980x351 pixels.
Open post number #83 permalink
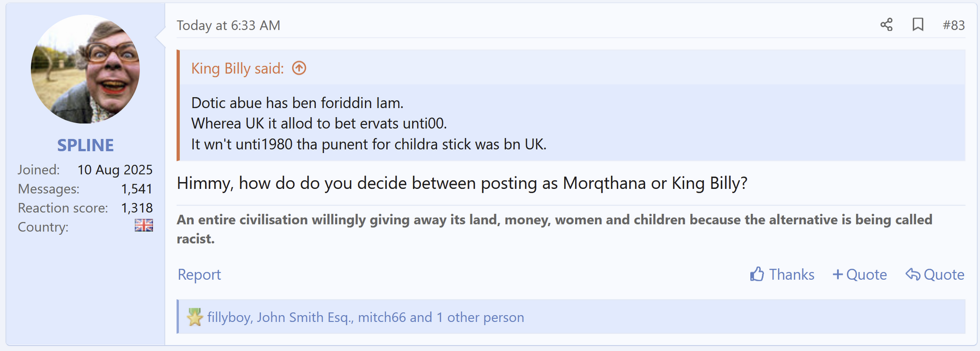pyautogui.click(x=953, y=25)
